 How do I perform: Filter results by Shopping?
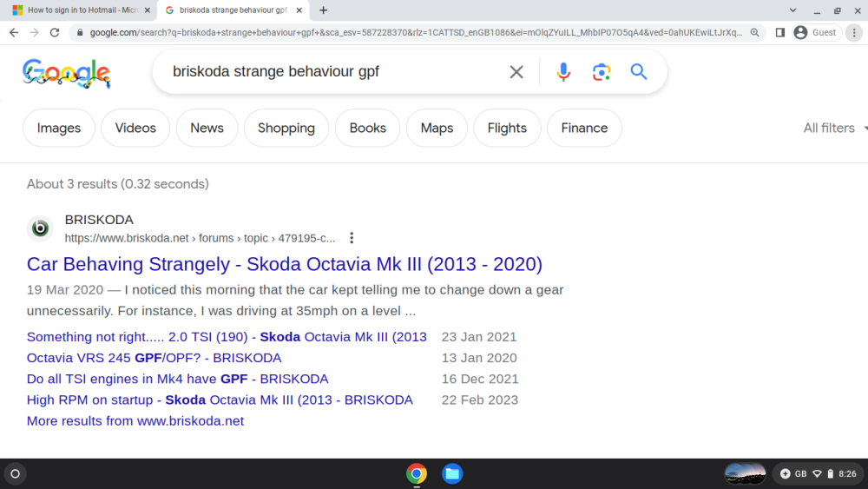pos(286,128)
